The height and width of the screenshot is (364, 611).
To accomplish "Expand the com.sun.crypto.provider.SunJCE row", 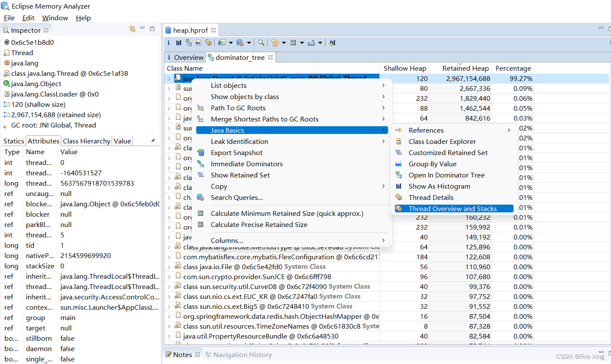I will pos(169,277).
